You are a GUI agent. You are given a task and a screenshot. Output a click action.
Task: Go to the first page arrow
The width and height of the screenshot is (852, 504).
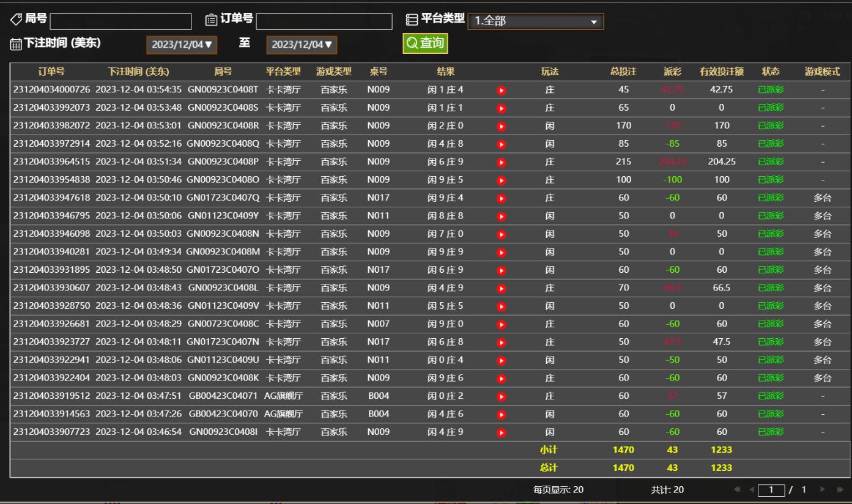coord(738,490)
